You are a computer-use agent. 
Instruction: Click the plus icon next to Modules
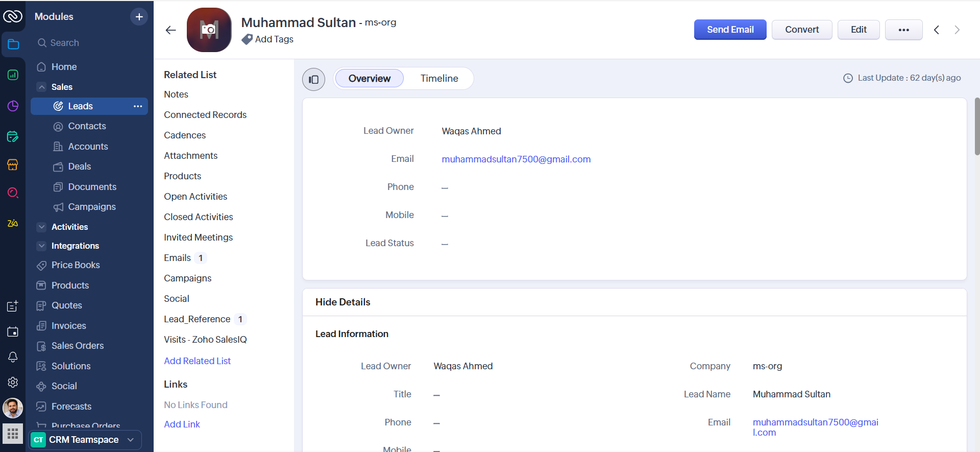(139, 17)
